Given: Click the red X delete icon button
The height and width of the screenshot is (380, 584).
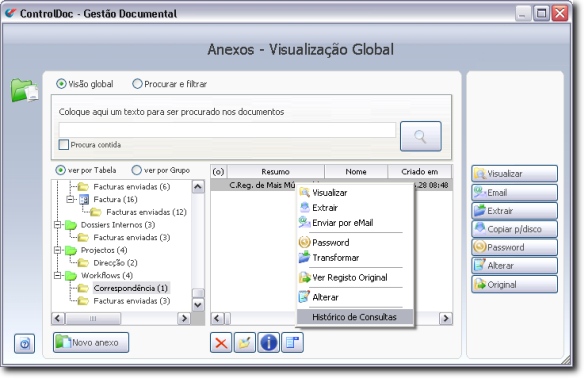Looking at the screenshot, I should 221,342.
